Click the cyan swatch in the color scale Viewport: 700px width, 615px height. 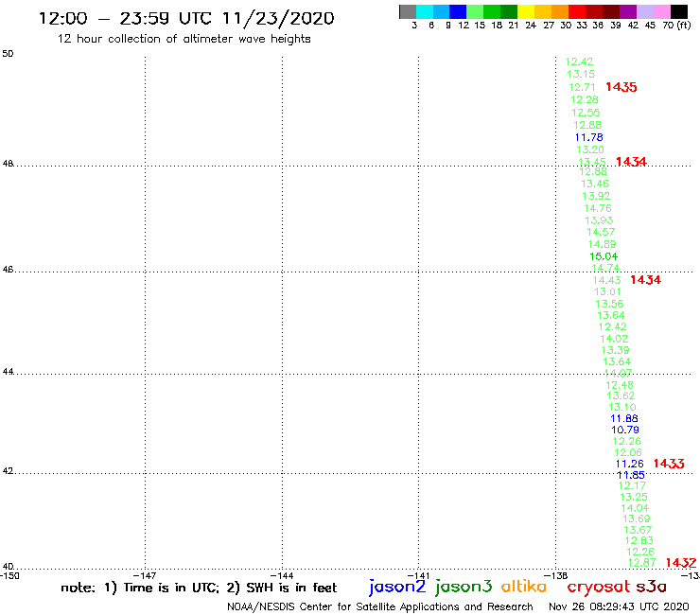pyautogui.click(x=425, y=11)
